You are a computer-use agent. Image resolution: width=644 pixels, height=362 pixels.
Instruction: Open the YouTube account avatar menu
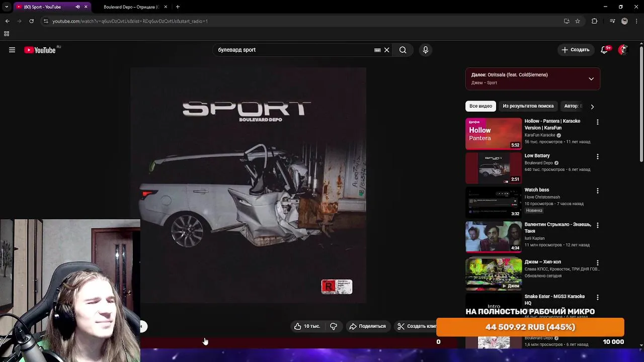coord(623,50)
